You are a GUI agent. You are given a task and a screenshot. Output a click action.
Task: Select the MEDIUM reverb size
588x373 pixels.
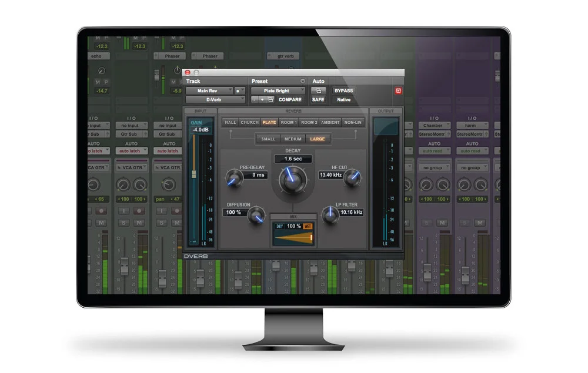(x=293, y=139)
